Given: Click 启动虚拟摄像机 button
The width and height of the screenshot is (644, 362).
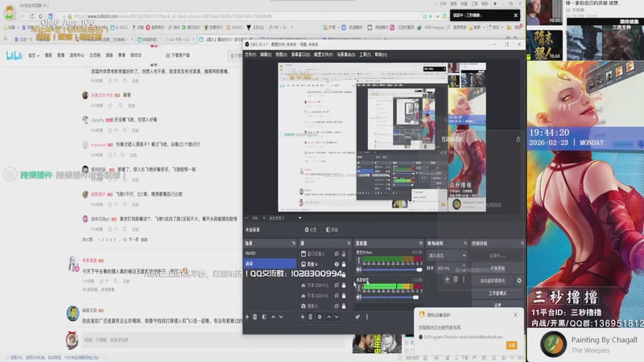Looking at the screenshot, I should point(493,281).
